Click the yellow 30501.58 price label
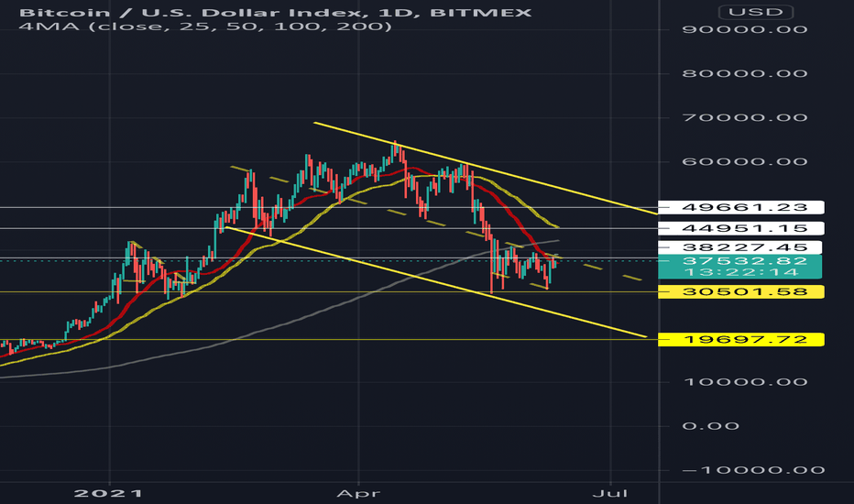 point(741,292)
